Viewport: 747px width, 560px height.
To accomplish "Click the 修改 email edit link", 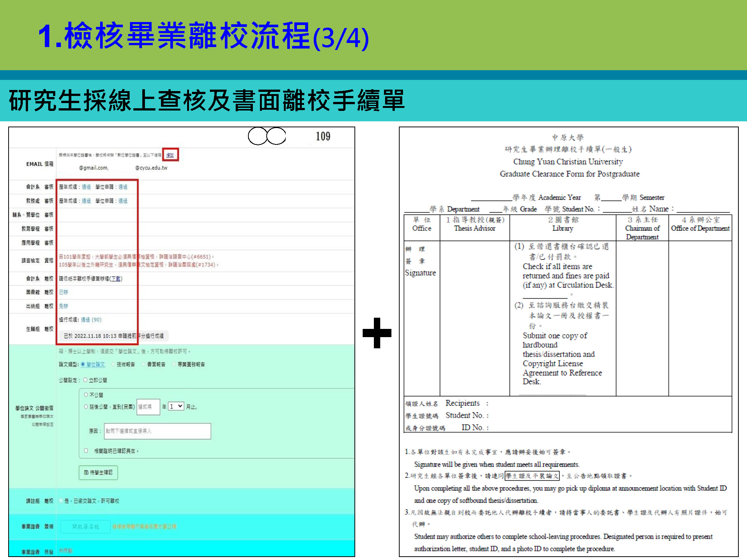I will click(x=170, y=155).
